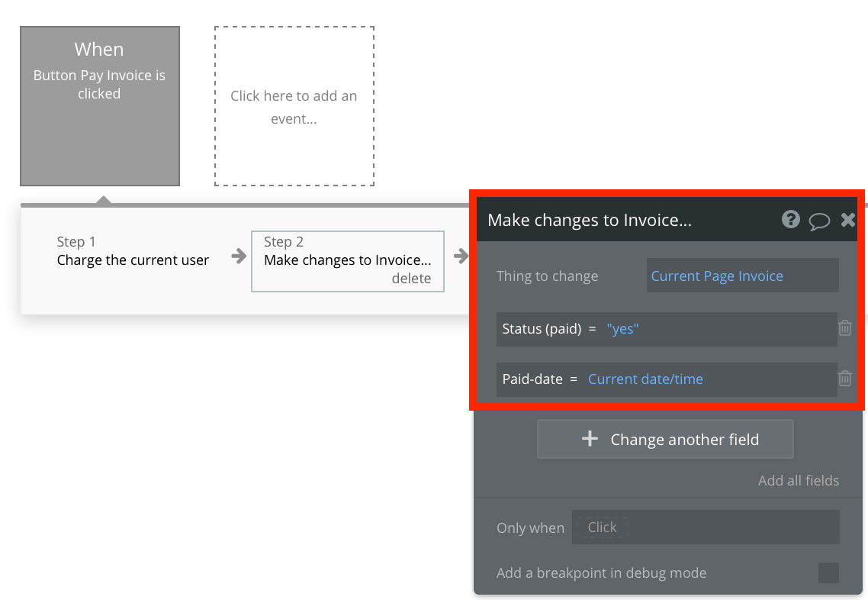
Task: Delete the Paid-date field row
Action: pos(845,378)
